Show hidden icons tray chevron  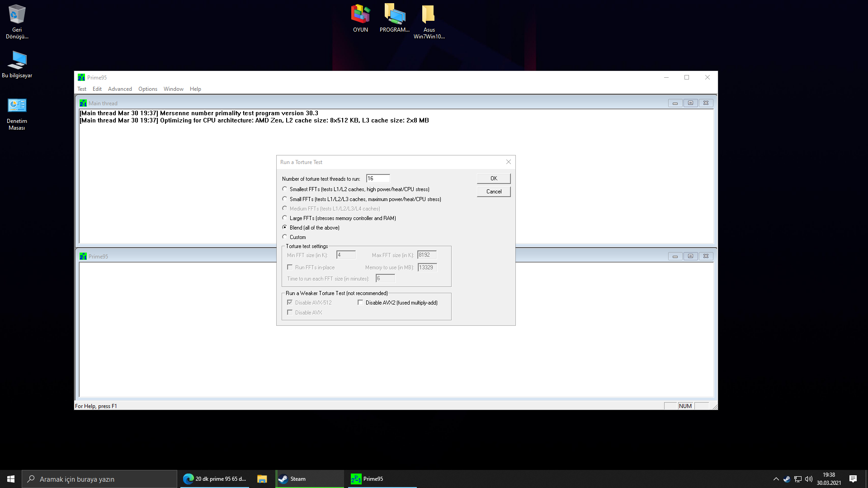coord(776,479)
